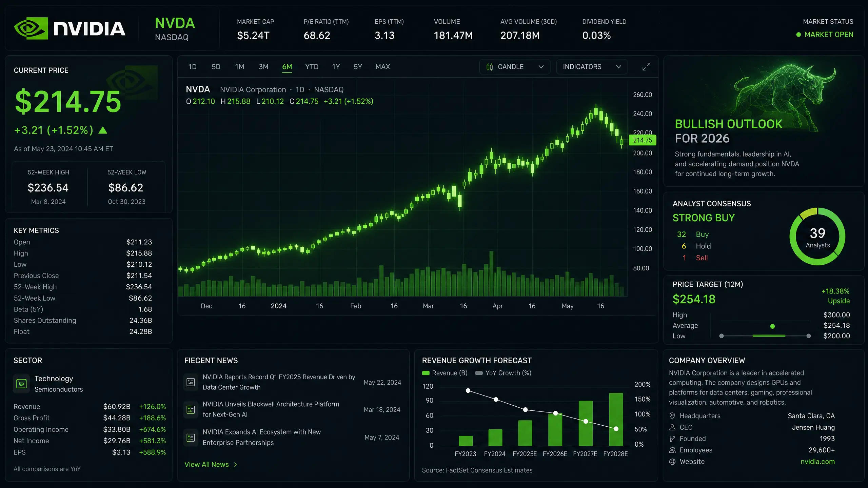Viewport: 868px width, 488px height.
Task: Click the candlestick icon in chart type selector
Action: (490, 67)
